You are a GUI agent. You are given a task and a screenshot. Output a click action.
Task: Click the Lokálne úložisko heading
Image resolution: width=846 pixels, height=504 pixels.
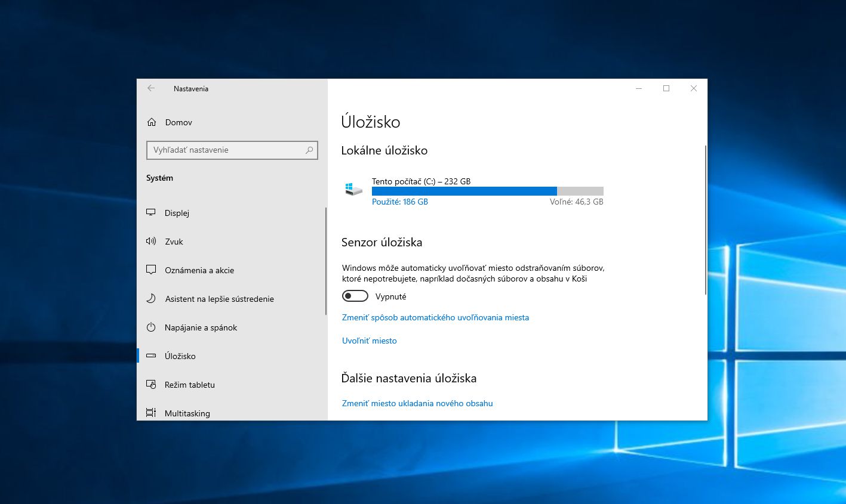tap(384, 151)
